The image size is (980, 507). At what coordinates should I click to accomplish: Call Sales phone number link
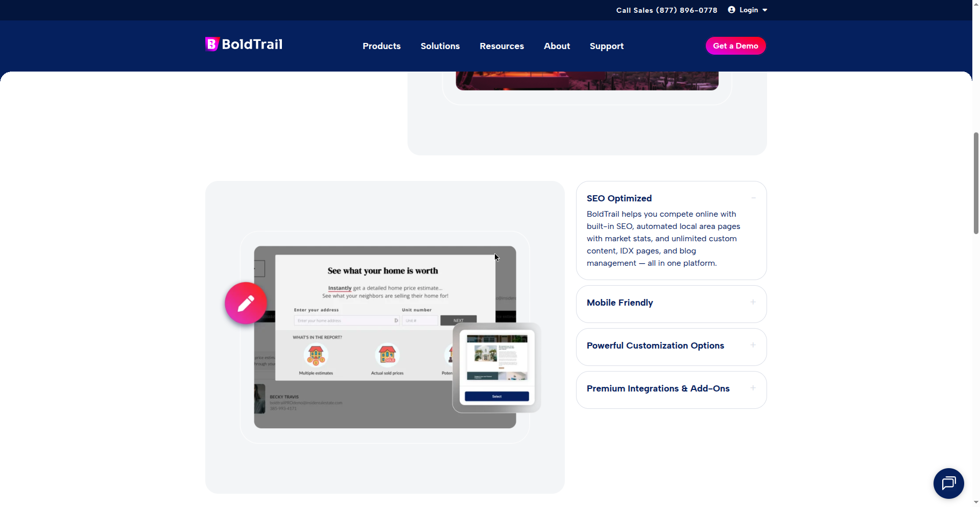666,10
